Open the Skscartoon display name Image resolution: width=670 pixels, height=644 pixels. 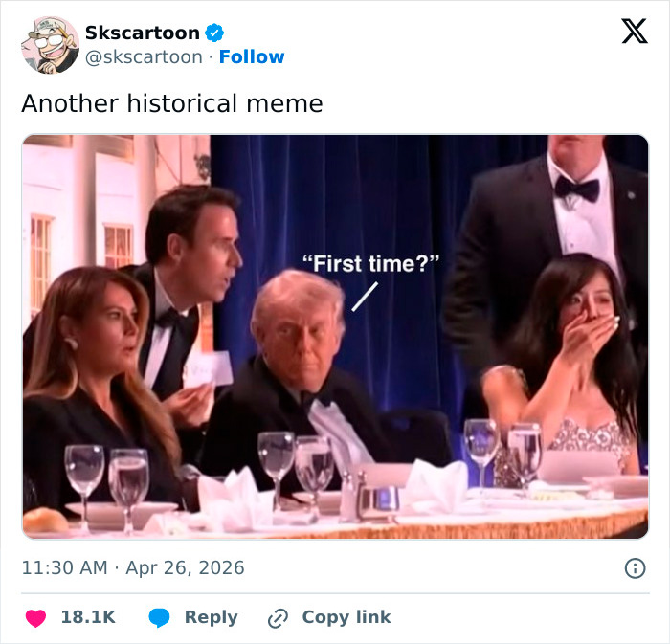click(x=143, y=33)
